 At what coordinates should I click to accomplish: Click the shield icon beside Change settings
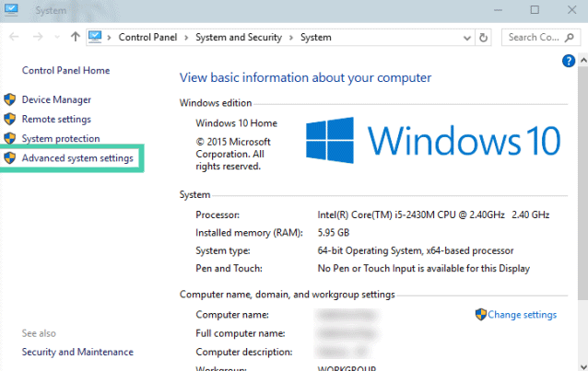click(480, 315)
